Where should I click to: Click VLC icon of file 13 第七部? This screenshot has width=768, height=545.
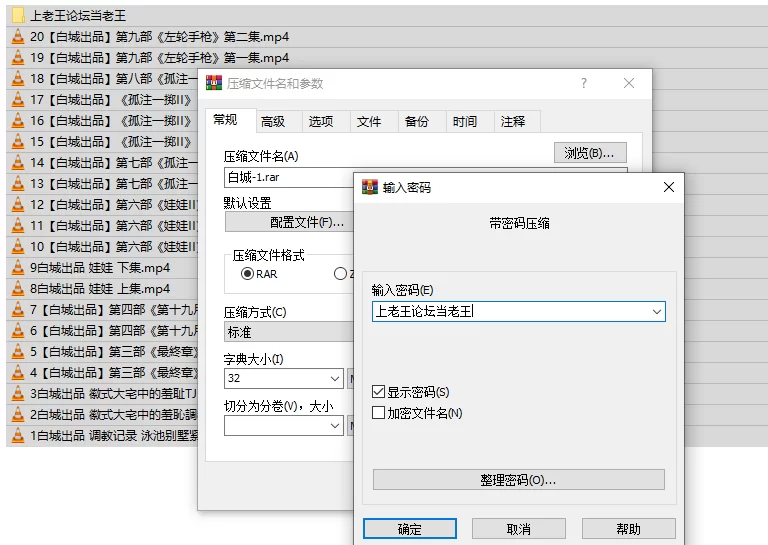[x=18, y=184]
